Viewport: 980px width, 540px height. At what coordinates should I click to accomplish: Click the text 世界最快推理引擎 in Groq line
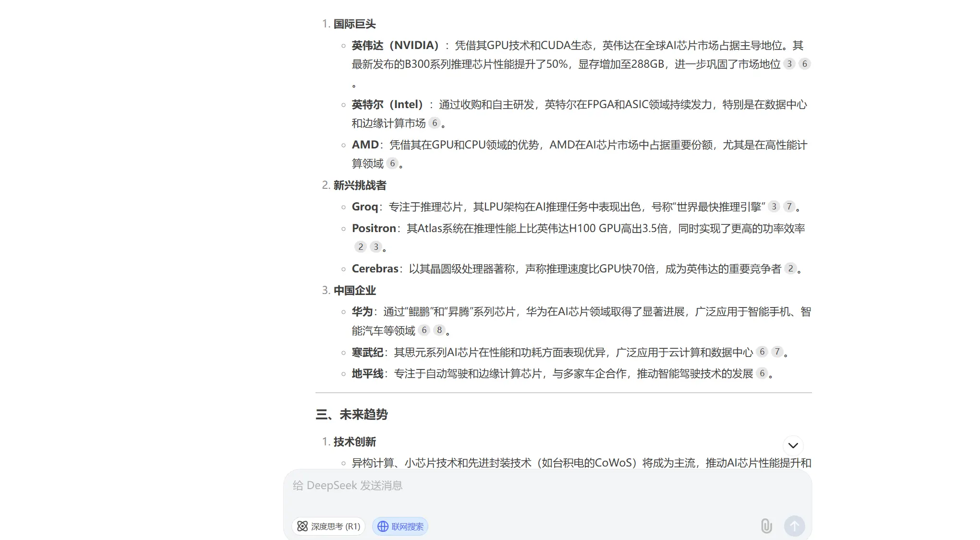(719, 207)
